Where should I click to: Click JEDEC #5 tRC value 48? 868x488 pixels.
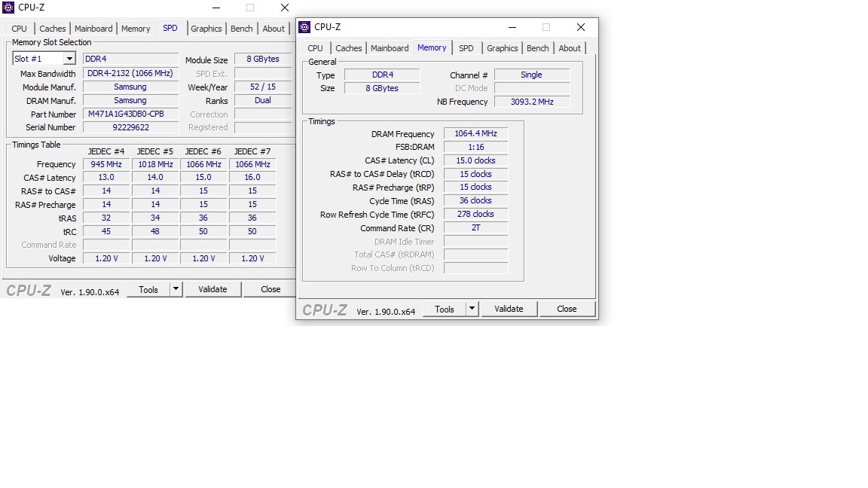click(155, 231)
